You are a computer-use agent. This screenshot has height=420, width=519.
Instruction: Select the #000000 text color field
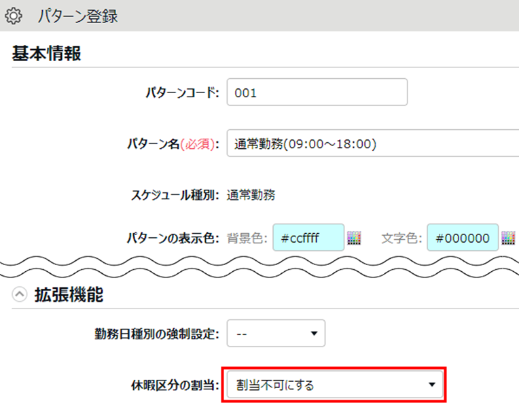tap(463, 237)
